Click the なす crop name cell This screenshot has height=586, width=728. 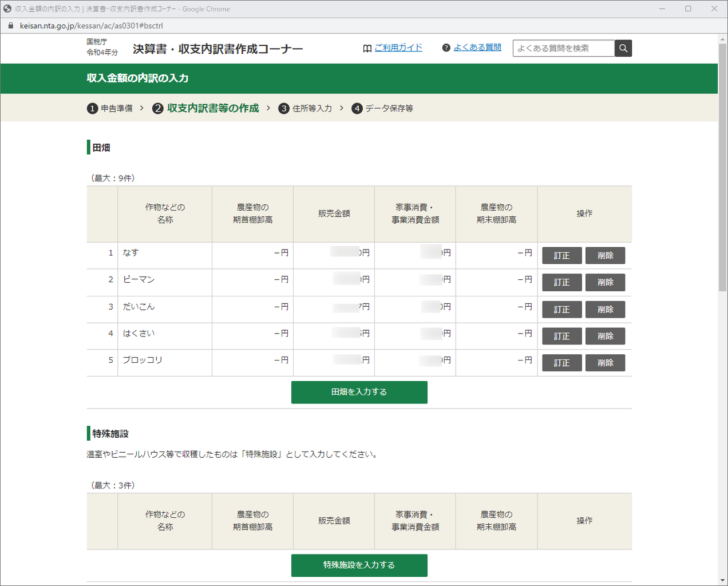click(165, 256)
